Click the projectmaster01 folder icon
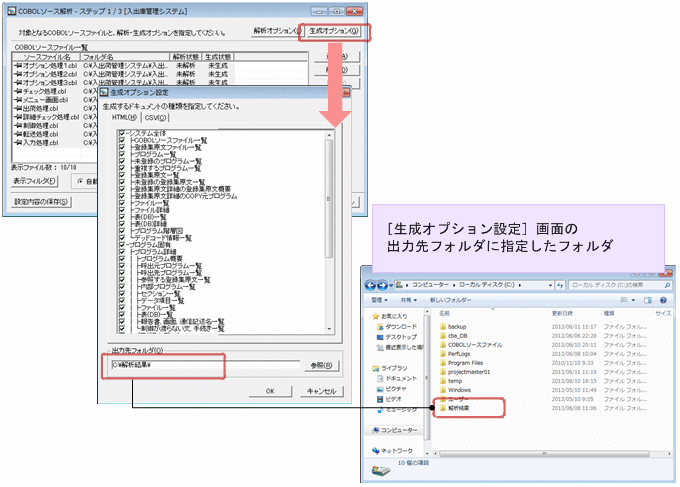Screen dimensions: 680x487 [x=443, y=372]
